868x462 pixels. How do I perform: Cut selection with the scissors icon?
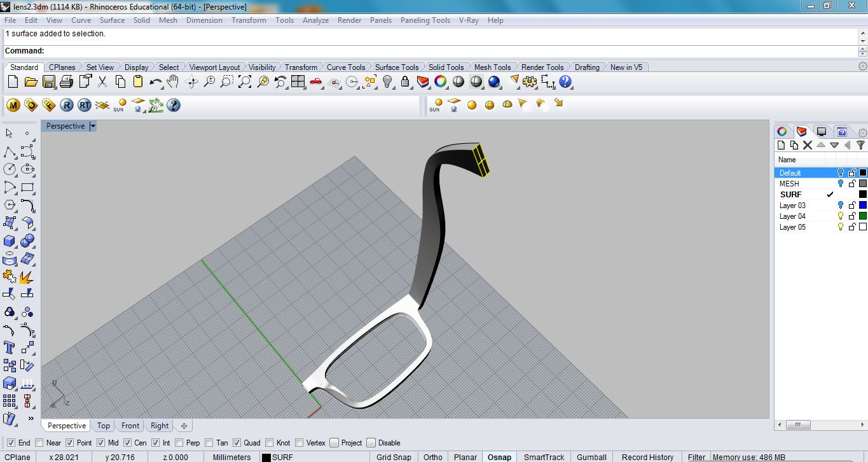pos(102,81)
